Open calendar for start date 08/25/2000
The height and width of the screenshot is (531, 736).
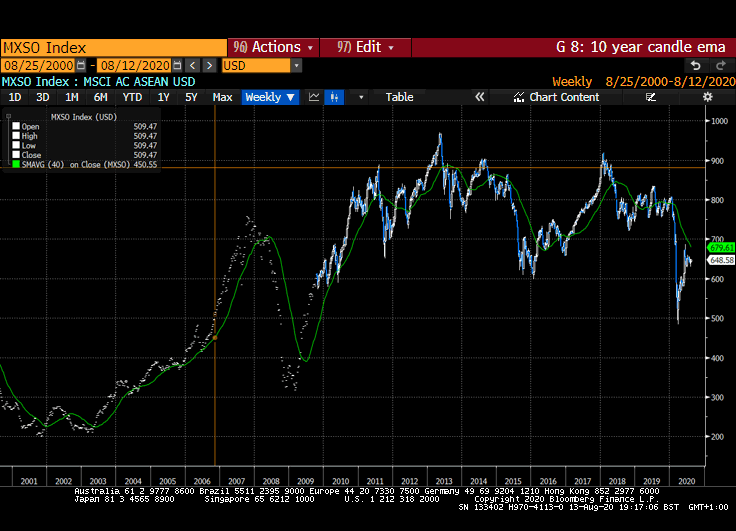click(81, 65)
